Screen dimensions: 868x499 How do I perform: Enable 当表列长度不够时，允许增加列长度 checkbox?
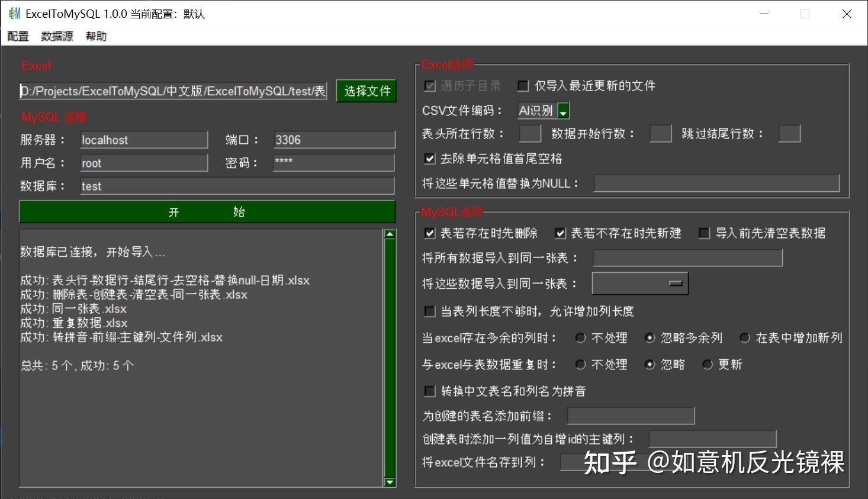[x=430, y=311]
